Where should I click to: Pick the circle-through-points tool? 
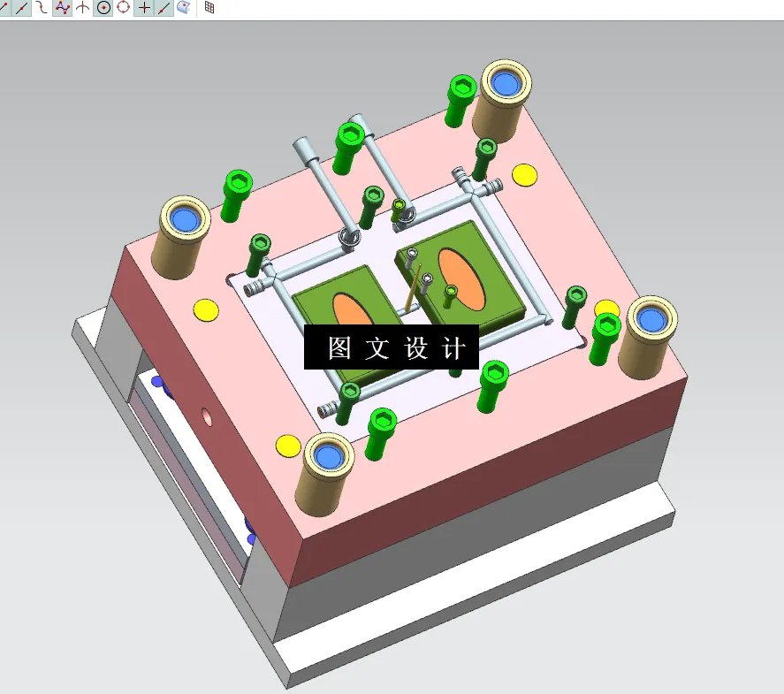[122, 9]
